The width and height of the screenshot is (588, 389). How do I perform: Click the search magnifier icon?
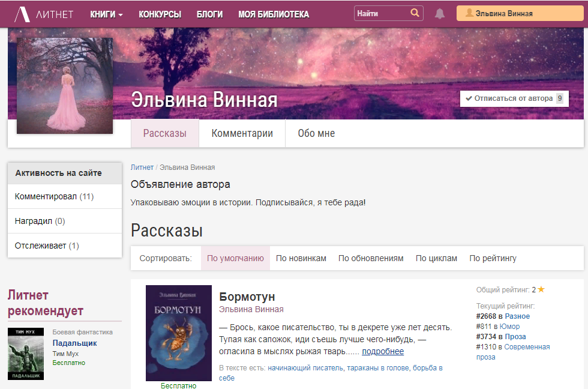coord(416,13)
